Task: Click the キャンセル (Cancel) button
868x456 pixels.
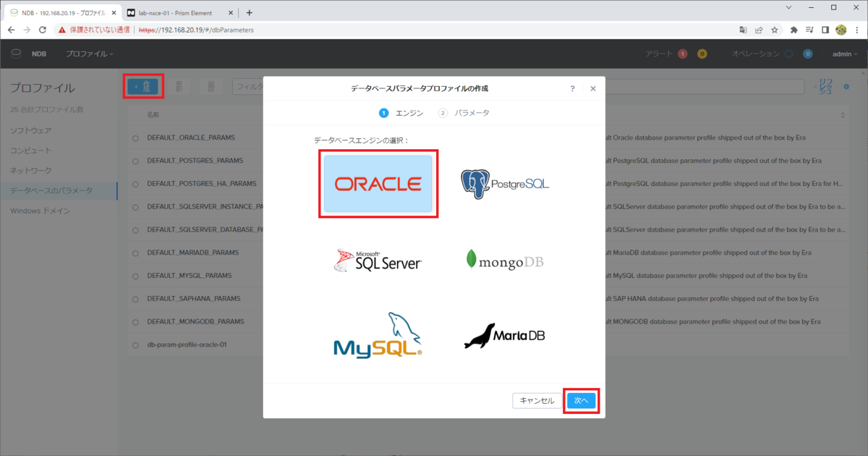Action: pos(537,400)
